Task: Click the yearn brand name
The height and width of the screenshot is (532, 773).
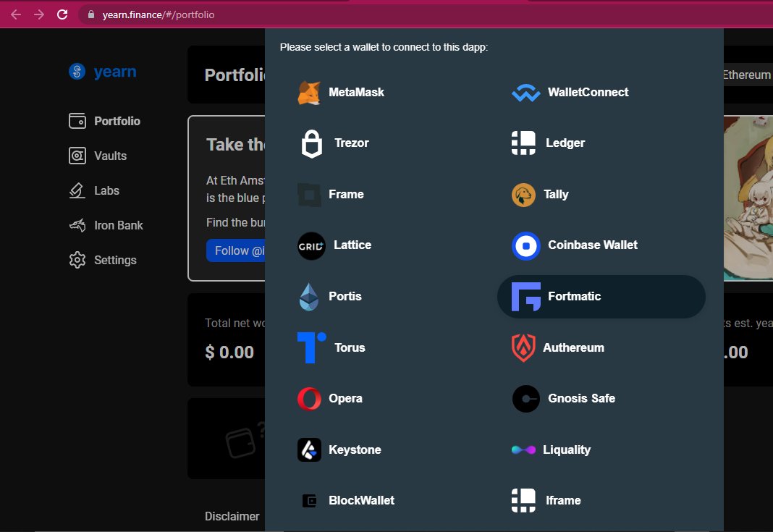Action: click(115, 72)
